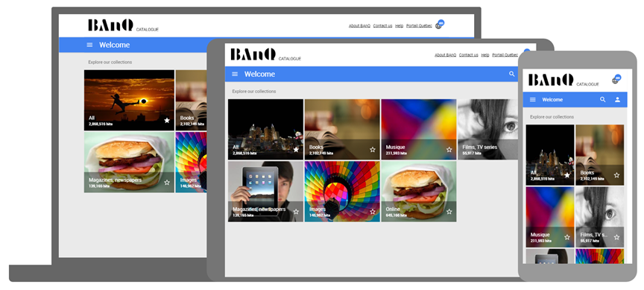644x290 pixels.
Task: Open Help link on tablet header
Action: [485, 54]
